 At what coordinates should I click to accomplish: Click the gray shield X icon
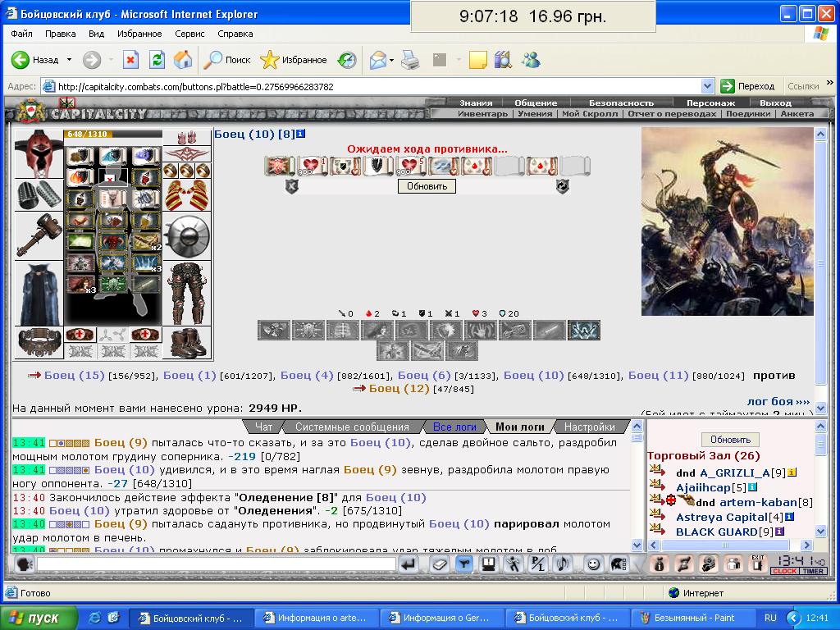[x=291, y=186]
